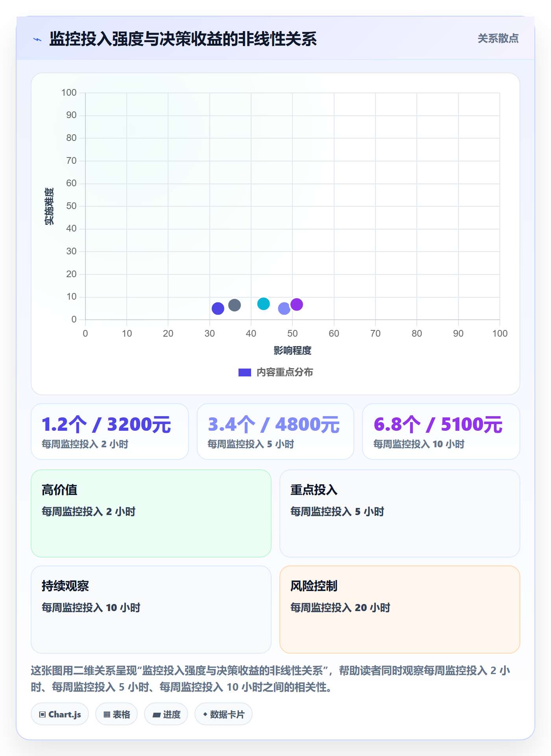Screen dimensions: 551x756
Task: Open the 6.8个 / 5100元 stat card
Action: tap(441, 432)
